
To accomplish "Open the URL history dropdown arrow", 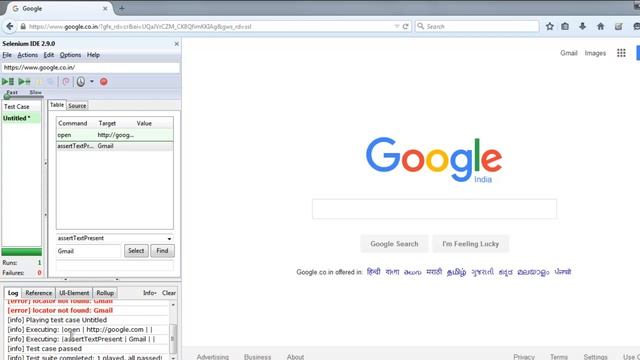I will pyautogui.click(x=396, y=27).
